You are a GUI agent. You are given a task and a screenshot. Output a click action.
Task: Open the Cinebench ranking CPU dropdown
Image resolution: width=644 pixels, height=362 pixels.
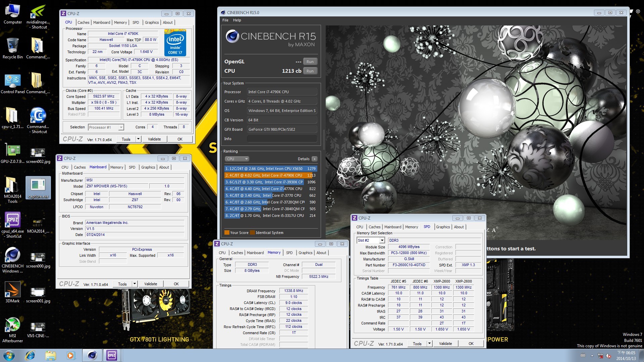[237, 159]
